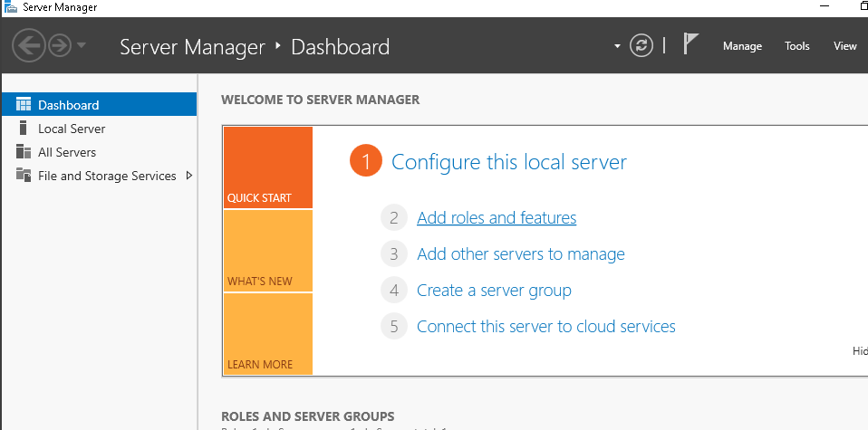Viewport: 868px width, 430px height.
Task: Click Add other servers to manage
Action: pyautogui.click(x=520, y=254)
